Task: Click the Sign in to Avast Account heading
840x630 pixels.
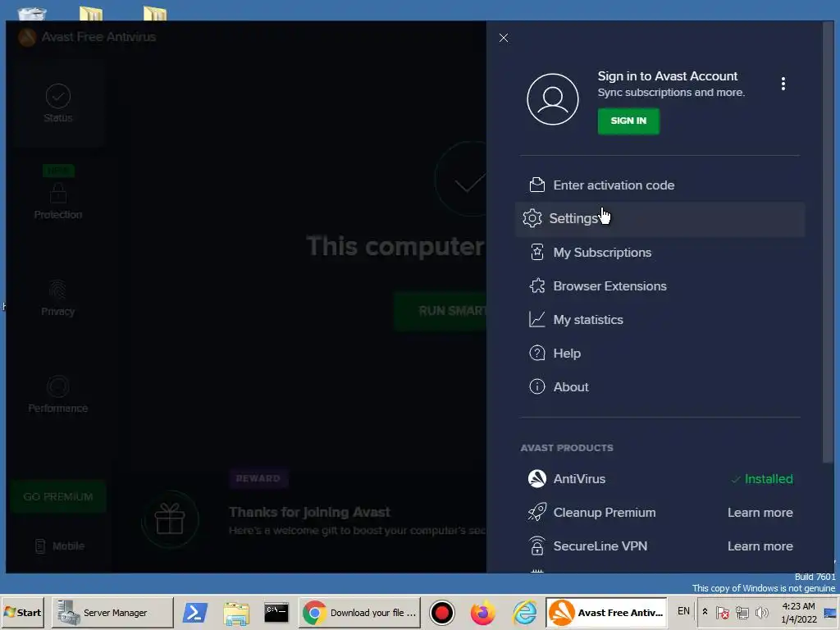Action: click(x=668, y=76)
